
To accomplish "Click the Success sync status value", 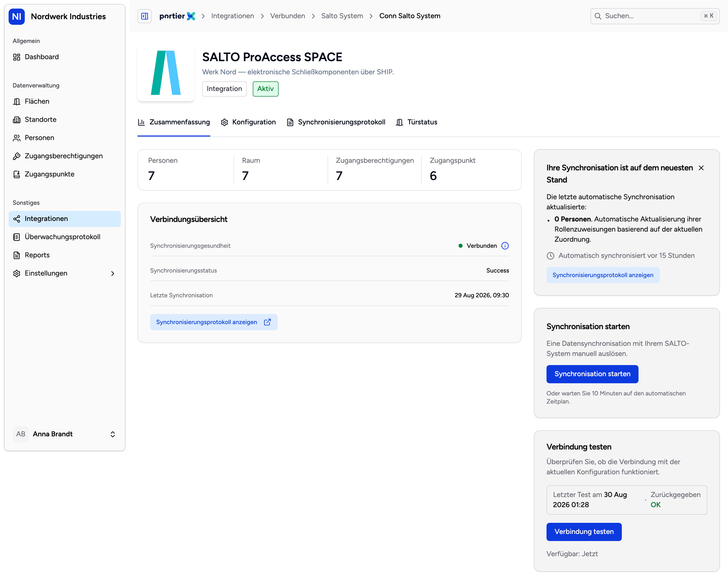I will click(x=498, y=271).
